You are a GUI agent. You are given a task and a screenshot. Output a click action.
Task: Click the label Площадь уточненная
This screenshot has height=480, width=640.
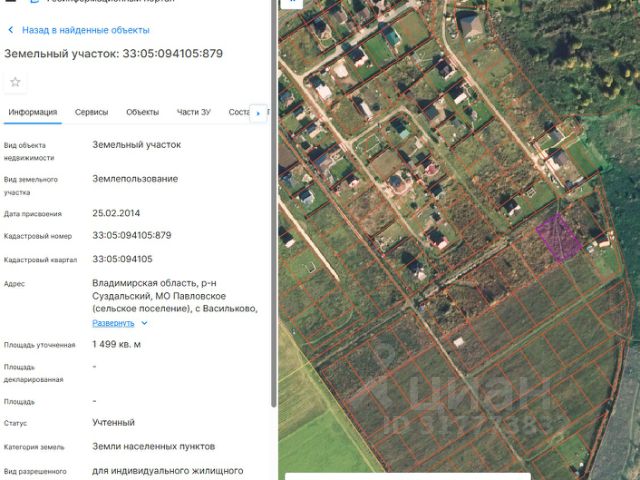(x=40, y=345)
